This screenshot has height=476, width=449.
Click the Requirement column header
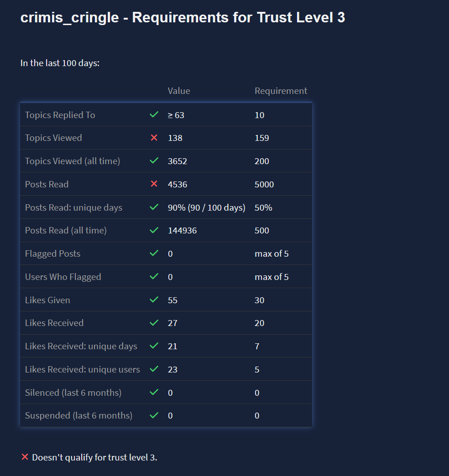coord(281,91)
